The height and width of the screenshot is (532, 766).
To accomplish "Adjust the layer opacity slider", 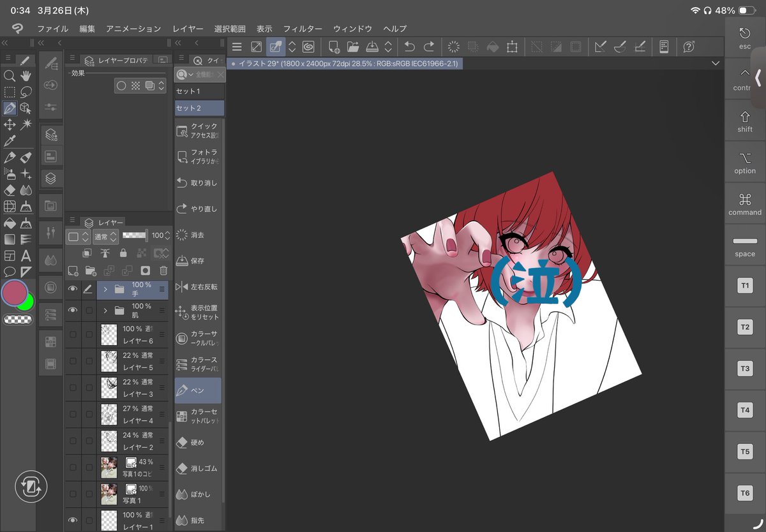I will 135,235.
